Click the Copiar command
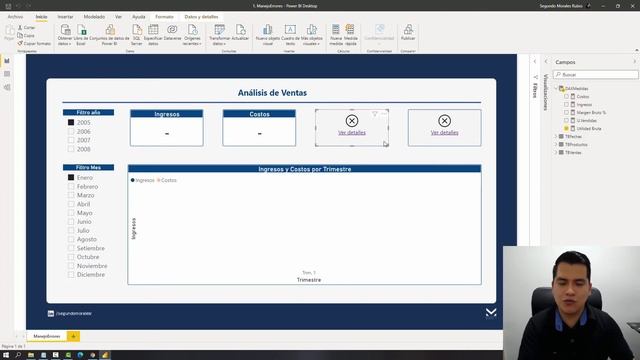This screenshot has height=360, width=640. coord(26,36)
